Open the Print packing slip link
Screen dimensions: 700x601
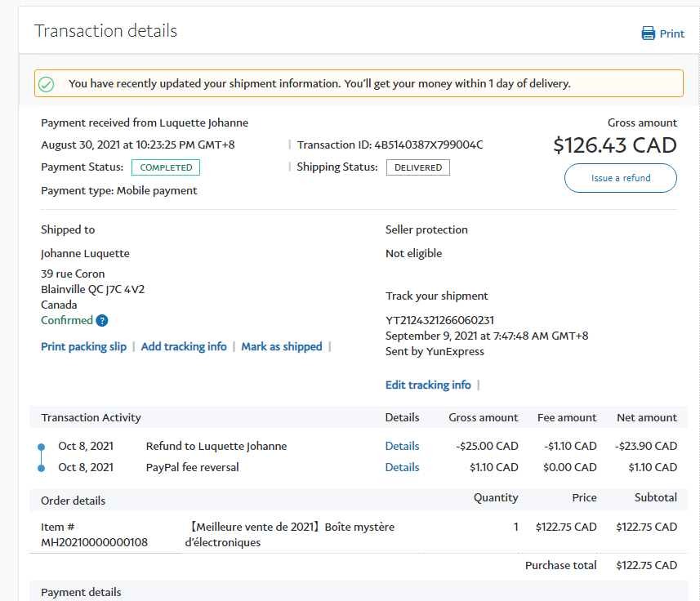tap(83, 347)
